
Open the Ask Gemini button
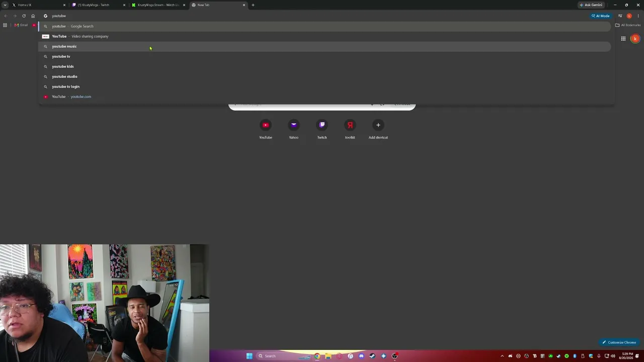pyautogui.click(x=591, y=5)
